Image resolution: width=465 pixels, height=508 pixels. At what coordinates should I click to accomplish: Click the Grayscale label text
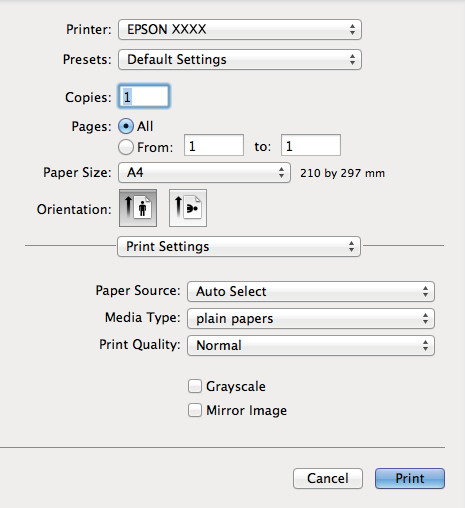[x=236, y=387]
